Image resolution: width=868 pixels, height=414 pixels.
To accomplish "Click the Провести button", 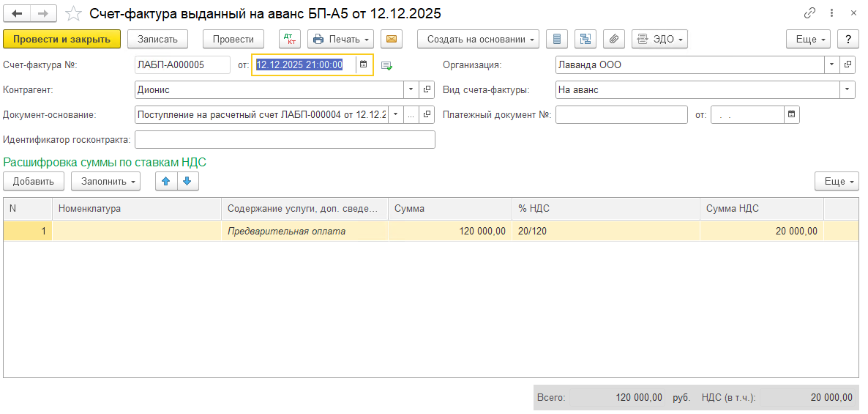I will tap(233, 39).
